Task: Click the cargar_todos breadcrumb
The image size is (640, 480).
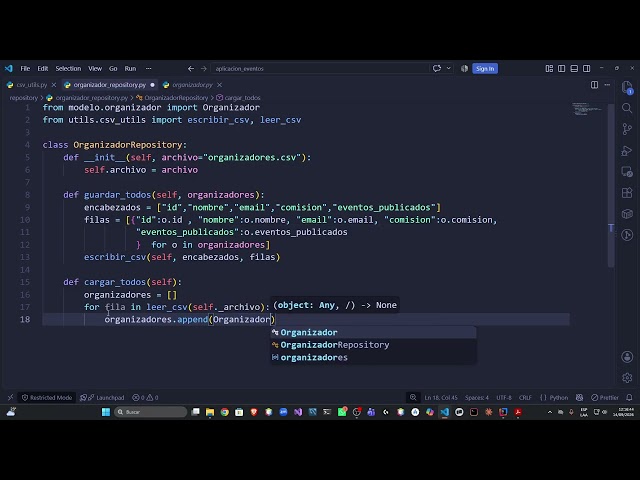Action: pyautogui.click(x=242, y=98)
